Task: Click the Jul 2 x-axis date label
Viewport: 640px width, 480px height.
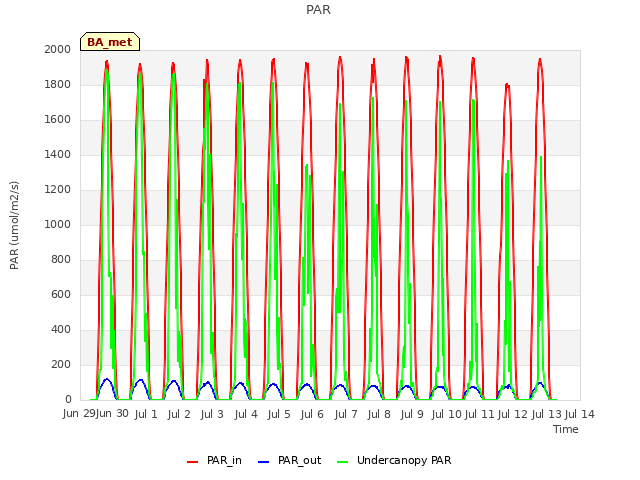Action: tap(179, 414)
